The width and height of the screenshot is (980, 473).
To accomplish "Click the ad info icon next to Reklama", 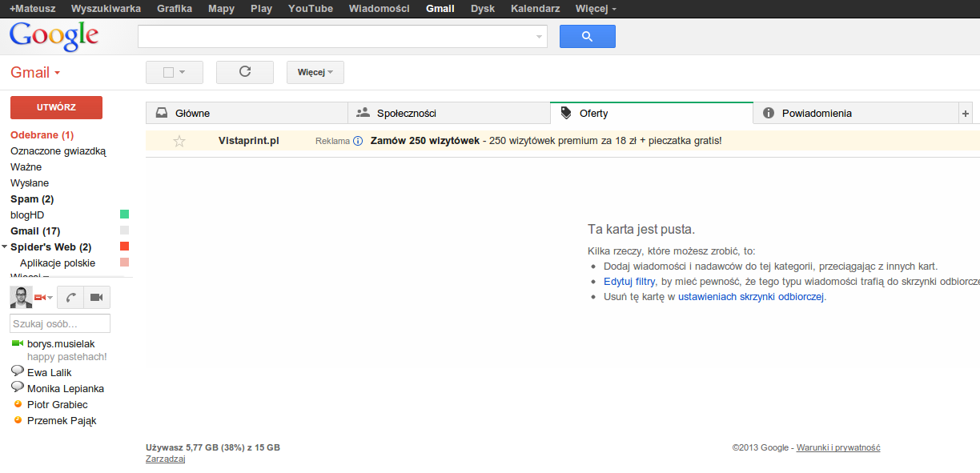I will coord(358,141).
